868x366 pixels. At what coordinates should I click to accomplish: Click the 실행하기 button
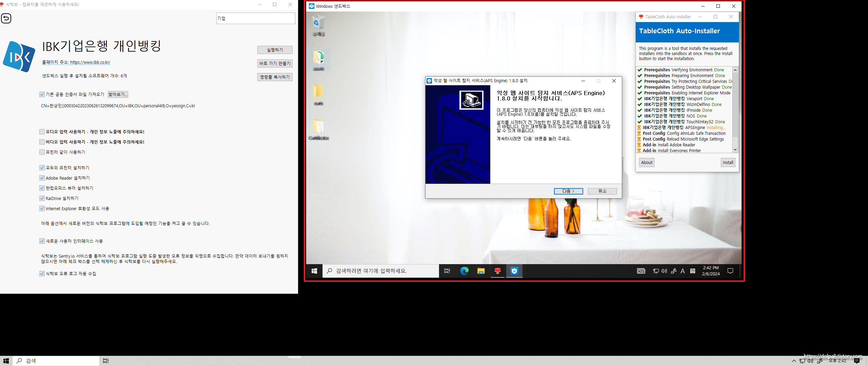(x=275, y=50)
